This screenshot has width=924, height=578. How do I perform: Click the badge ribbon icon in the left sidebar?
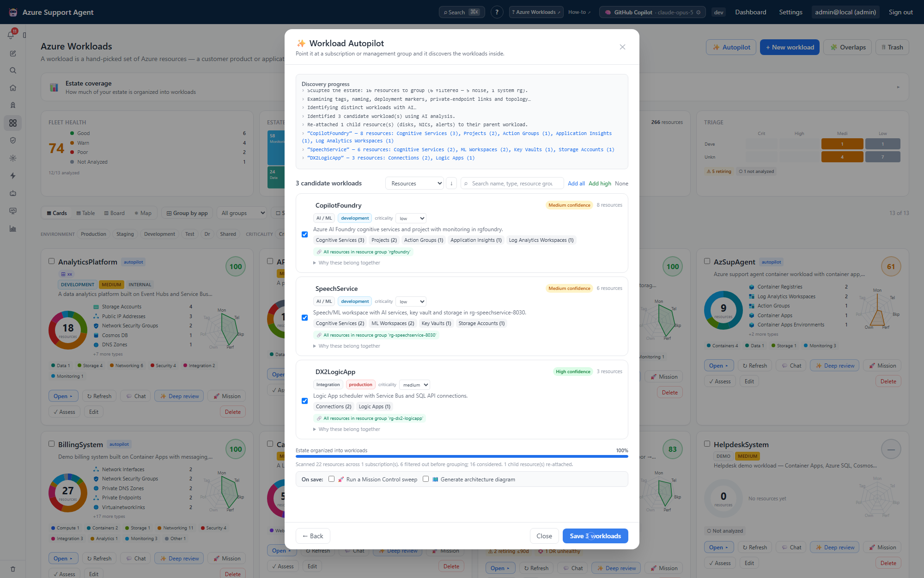(x=13, y=105)
